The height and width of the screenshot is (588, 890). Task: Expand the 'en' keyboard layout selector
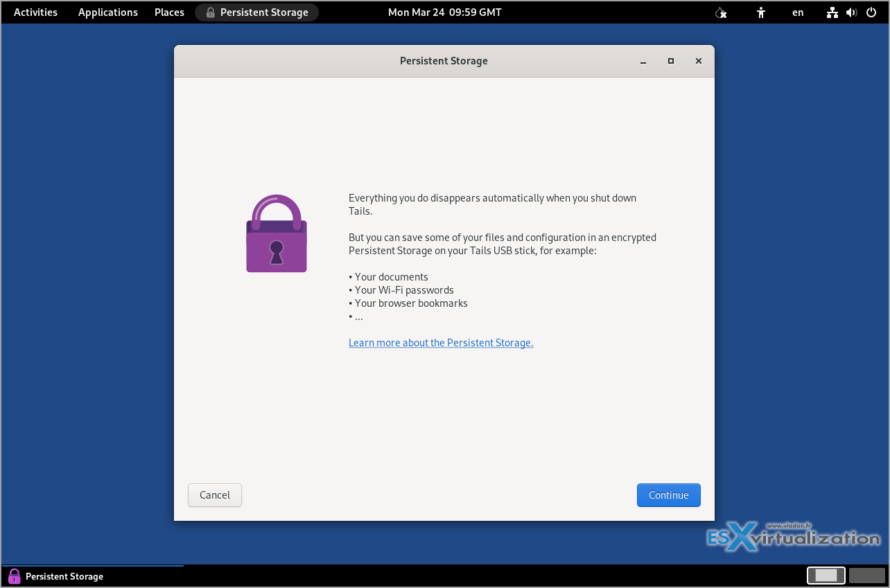[x=798, y=12]
